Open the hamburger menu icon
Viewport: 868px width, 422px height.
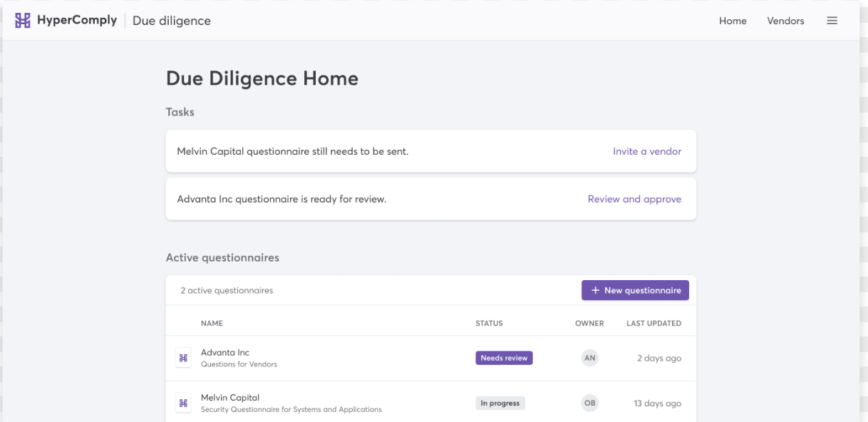pyautogui.click(x=832, y=21)
